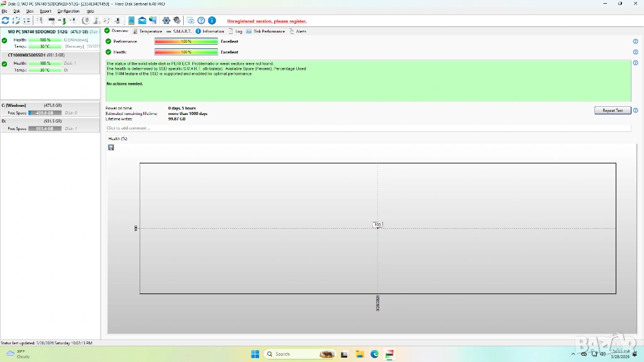
Task: Click the screenshot camera icon in toolbar
Action: pyautogui.click(x=191, y=21)
